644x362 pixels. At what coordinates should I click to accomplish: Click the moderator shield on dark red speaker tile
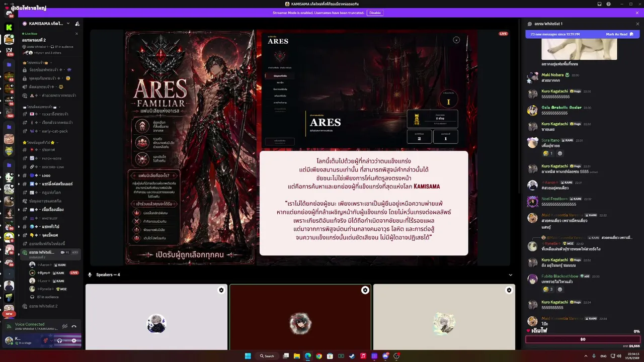[365, 290]
